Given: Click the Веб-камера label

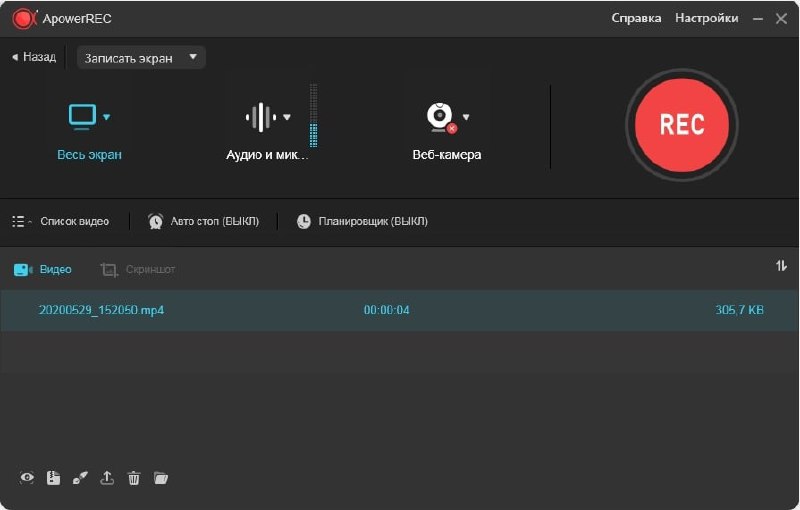Looking at the screenshot, I should [x=446, y=155].
